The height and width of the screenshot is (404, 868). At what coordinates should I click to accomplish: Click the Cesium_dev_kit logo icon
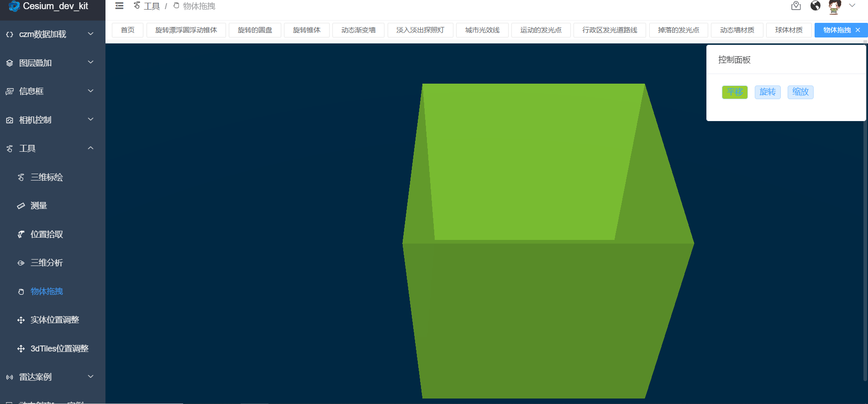pyautogui.click(x=14, y=6)
